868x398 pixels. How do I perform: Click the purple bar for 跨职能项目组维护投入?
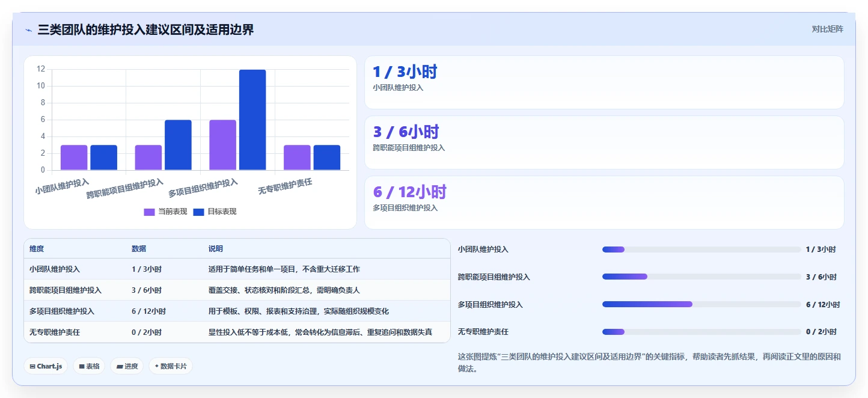(148, 158)
